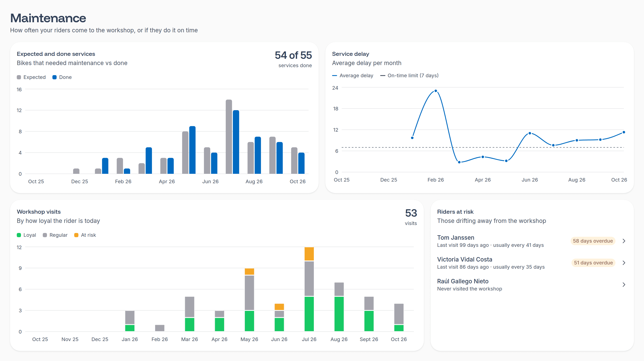Toggle the Regular legend series
The image size is (644, 361).
(55, 235)
